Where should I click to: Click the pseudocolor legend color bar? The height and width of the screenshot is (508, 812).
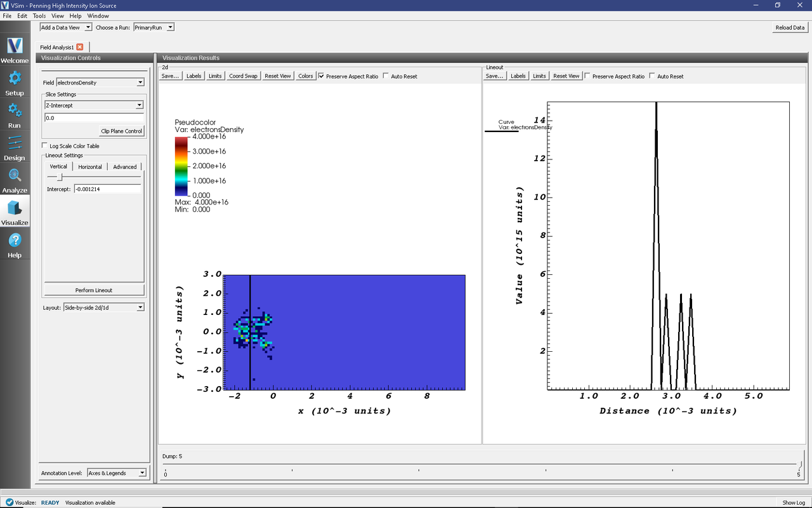(x=181, y=166)
